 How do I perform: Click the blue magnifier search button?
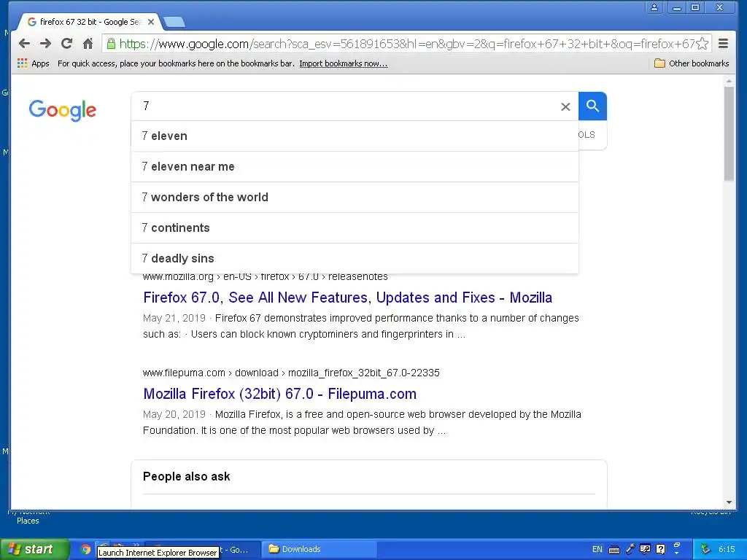pos(592,106)
